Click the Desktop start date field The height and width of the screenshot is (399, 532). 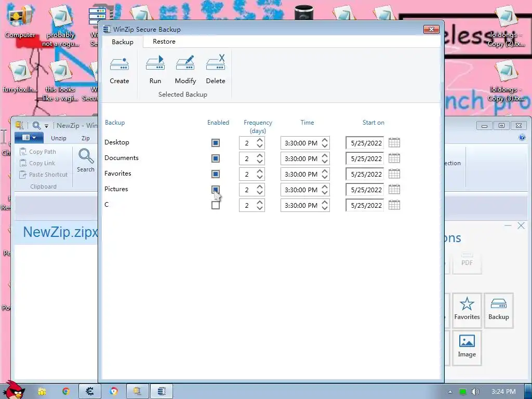[x=365, y=143]
